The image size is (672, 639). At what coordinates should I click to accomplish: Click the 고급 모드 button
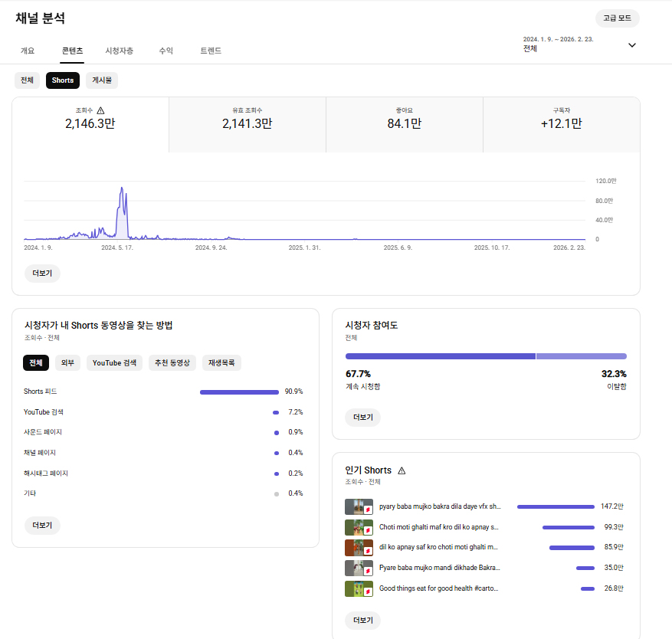(617, 18)
